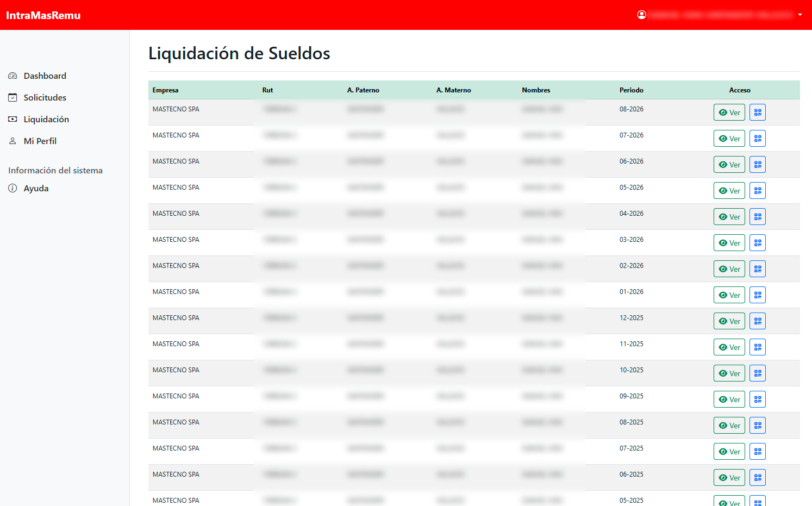812x506 pixels.
Task: Open the QR code for period 08-2026
Action: tap(758, 113)
